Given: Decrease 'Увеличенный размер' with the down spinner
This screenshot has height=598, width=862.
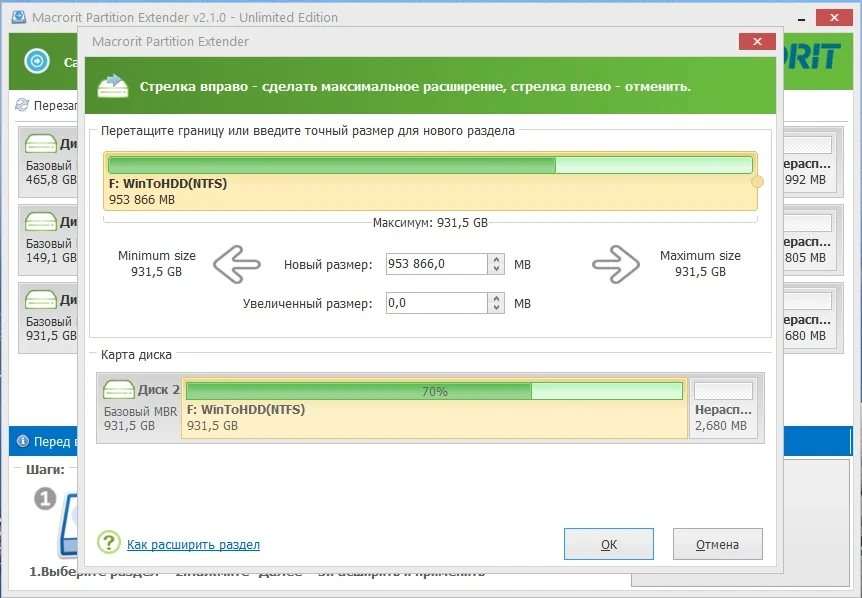Looking at the screenshot, I should click(x=496, y=308).
